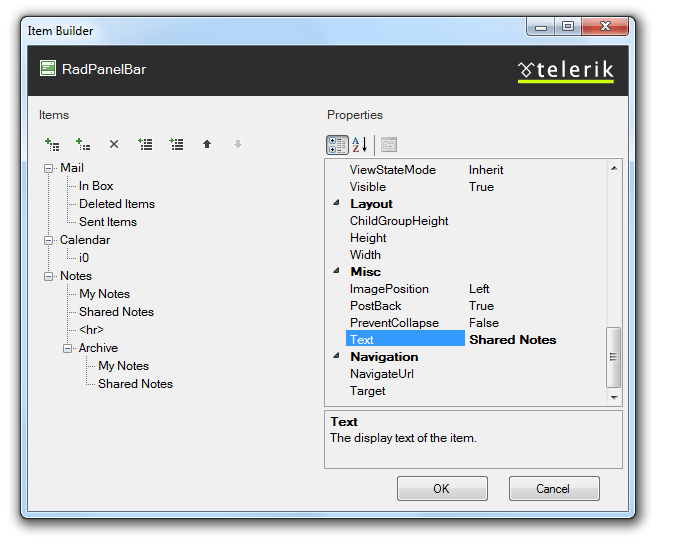675x550 pixels.
Task: Sort properties alphabetically
Action: click(x=359, y=145)
